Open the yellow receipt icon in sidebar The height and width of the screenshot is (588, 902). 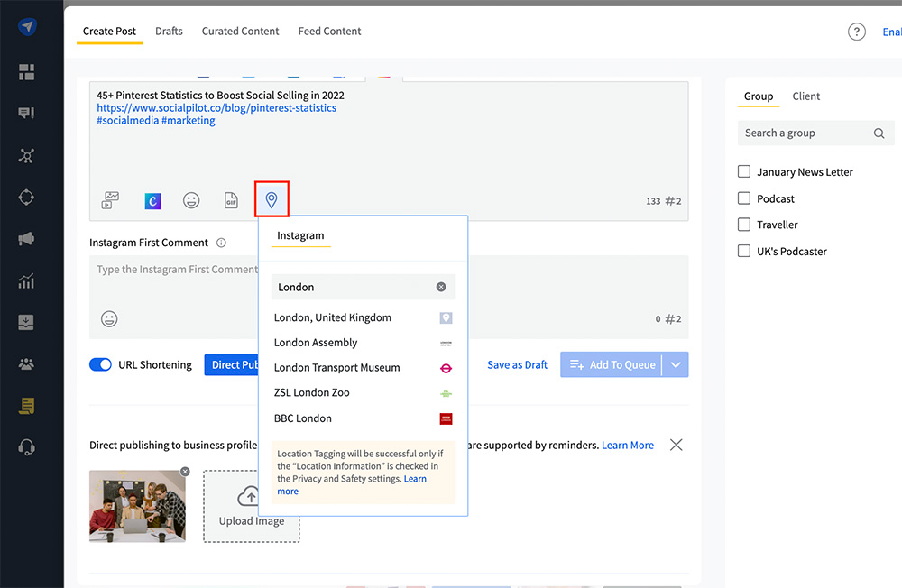click(x=26, y=406)
